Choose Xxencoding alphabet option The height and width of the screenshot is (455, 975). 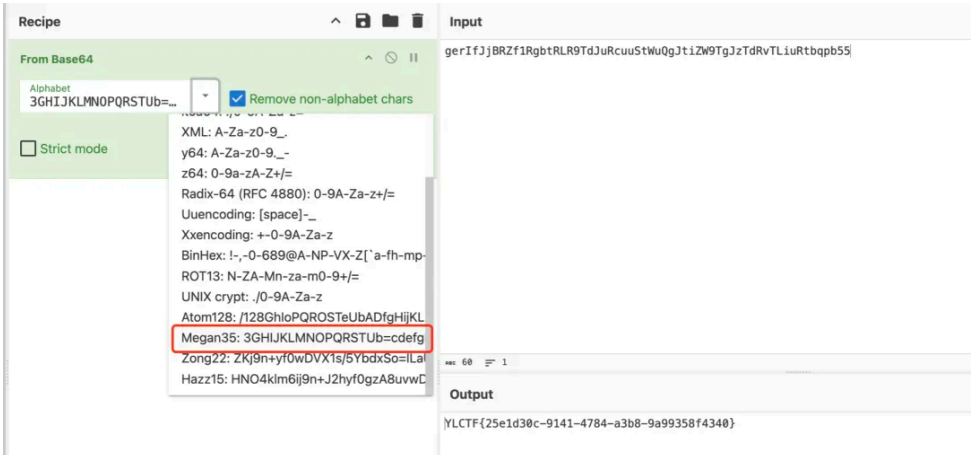(297, 236)
